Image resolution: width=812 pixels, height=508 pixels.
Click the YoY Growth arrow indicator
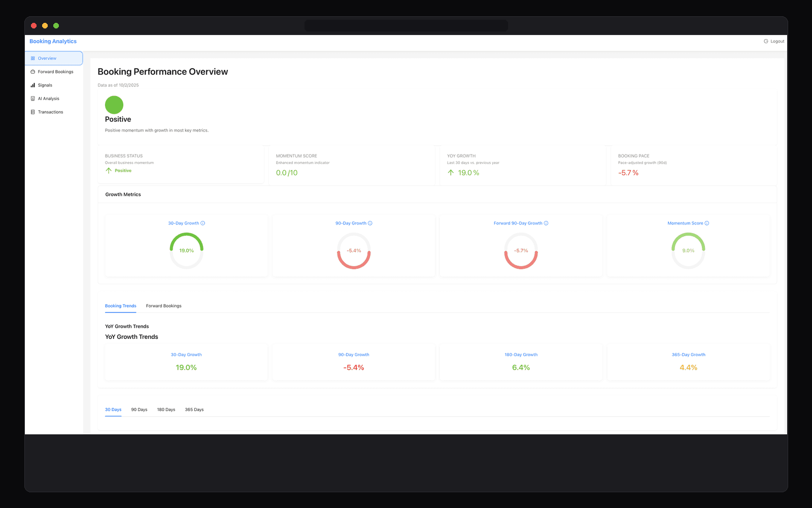click(450, 173)
